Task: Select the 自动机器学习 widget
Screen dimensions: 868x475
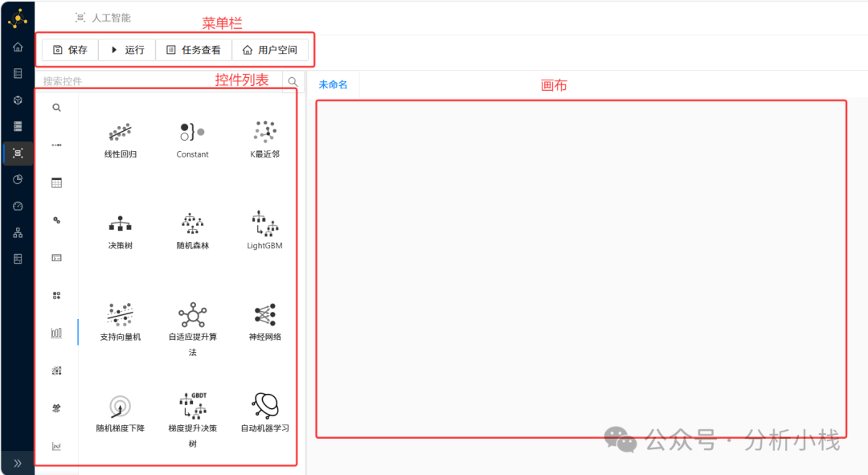Action: pyautogui.click(x=265, y=414)
